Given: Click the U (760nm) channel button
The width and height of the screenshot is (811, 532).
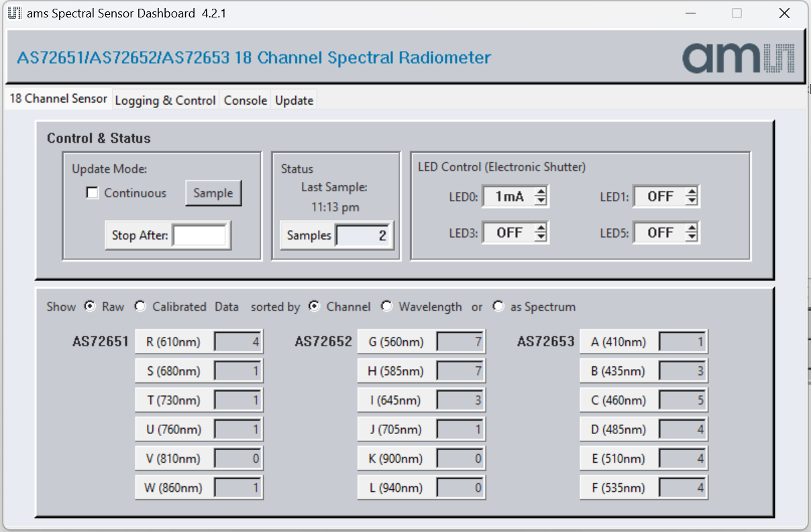Looking at the screenshot, I should pos(174,429).
